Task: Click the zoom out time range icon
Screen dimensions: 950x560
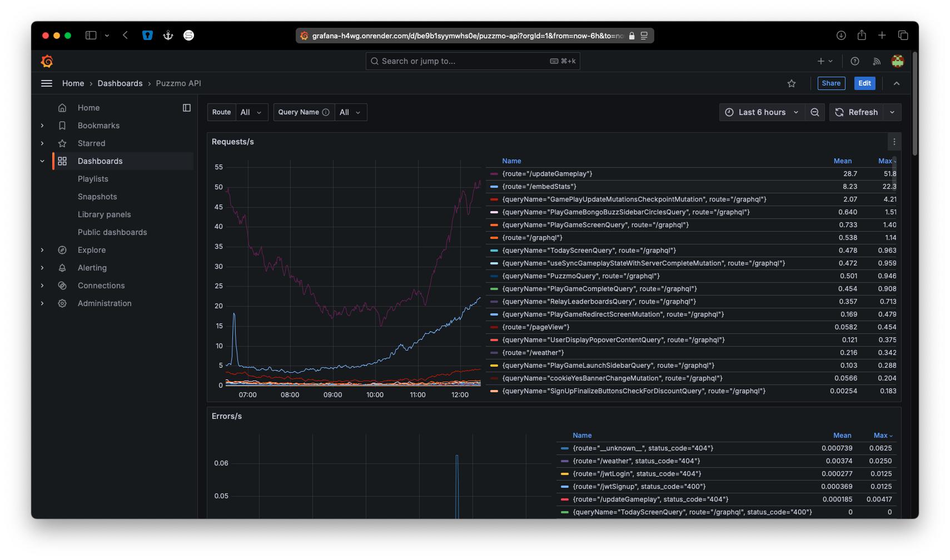Action: [x=815, y=112]
